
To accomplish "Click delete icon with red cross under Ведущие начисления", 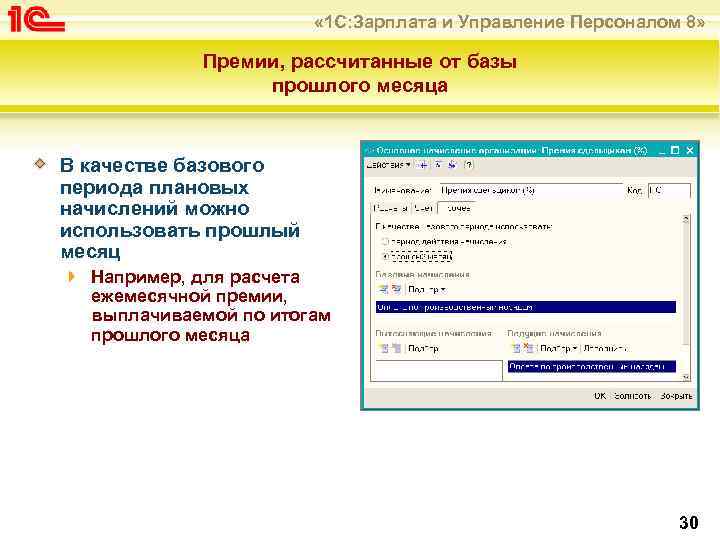I will [529, 349].
